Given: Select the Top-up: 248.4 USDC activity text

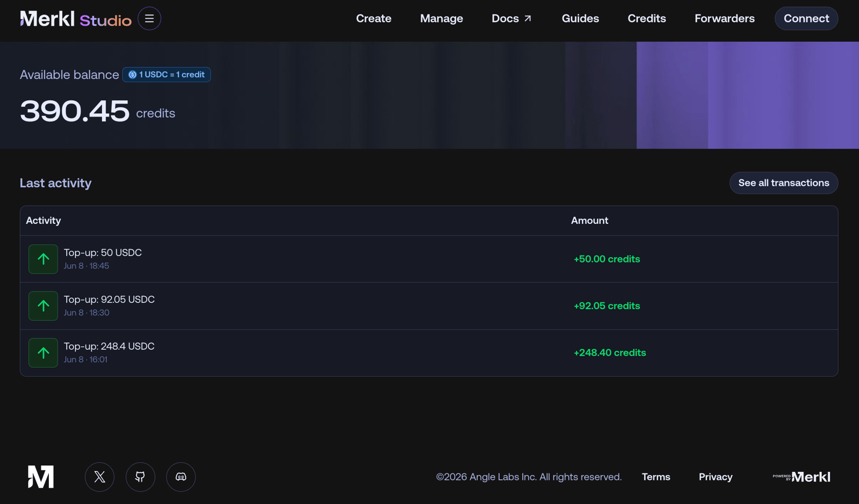Looking at the screenshot, I should tap(109, 346).
